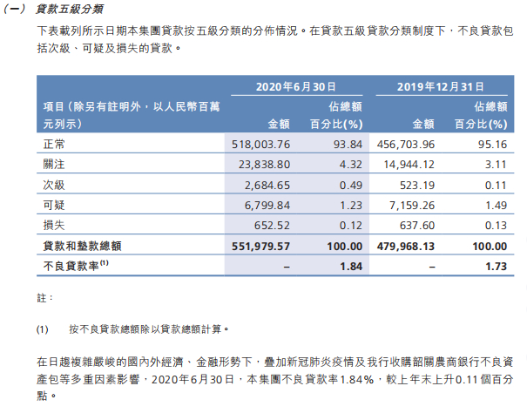
Task: Select the NPL ratio 1.84
Action: [351, 267]
